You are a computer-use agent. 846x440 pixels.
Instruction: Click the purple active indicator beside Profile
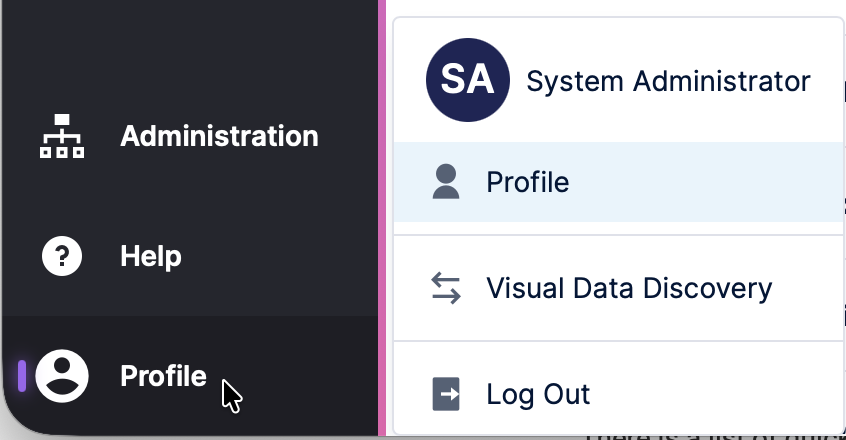click(22, 376)
